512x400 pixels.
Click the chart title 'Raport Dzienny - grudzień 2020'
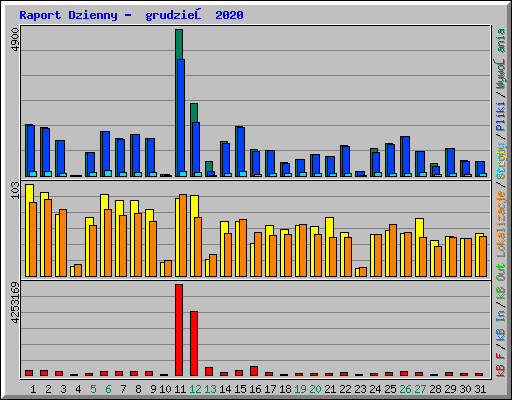[131, 15]
